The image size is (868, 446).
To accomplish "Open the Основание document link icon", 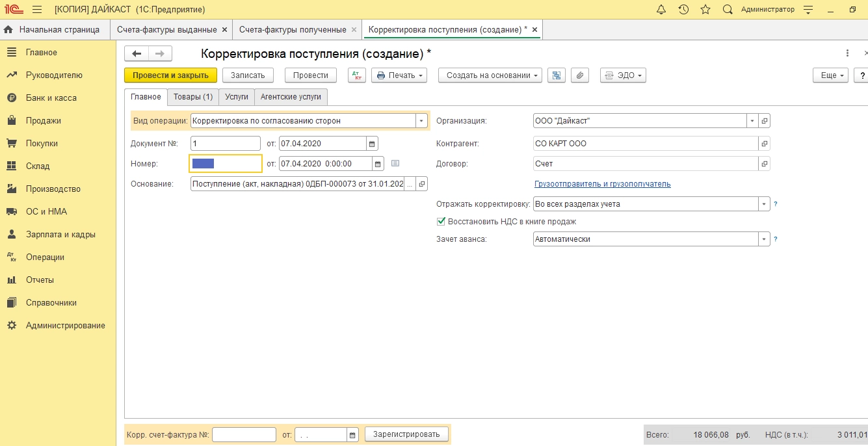I will coord(421,184).
